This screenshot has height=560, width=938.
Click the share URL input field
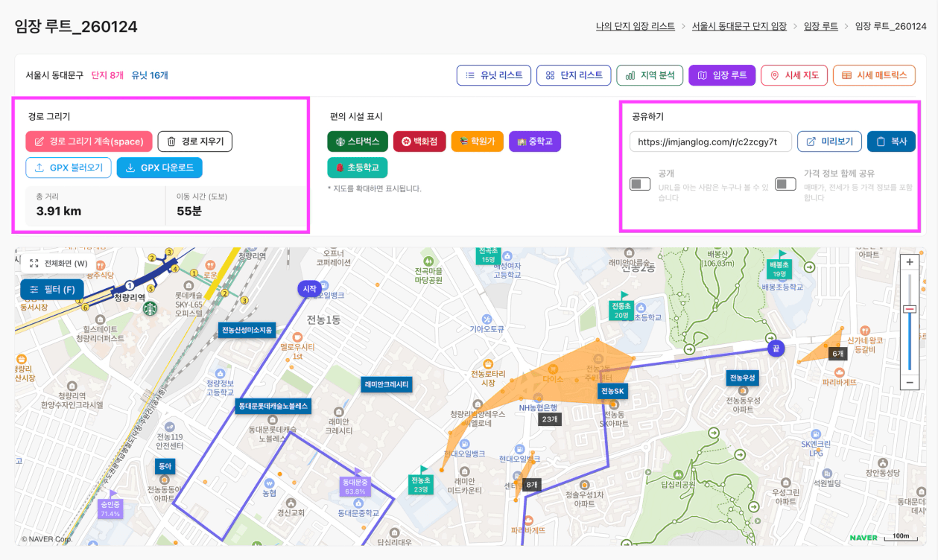[710, 141]
